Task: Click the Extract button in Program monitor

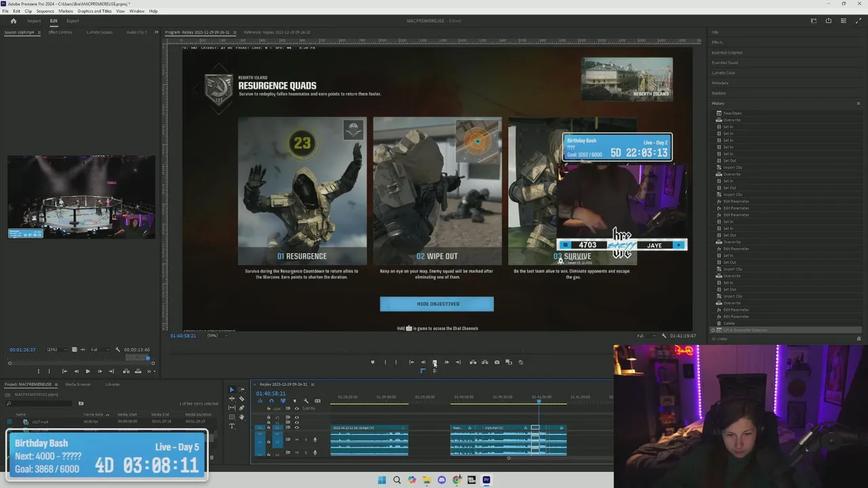Action: coord(485,362)
